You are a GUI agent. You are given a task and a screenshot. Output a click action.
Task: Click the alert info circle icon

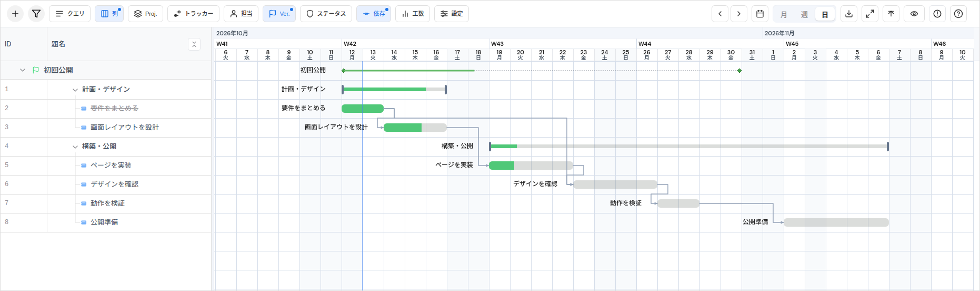pos(937,14)
